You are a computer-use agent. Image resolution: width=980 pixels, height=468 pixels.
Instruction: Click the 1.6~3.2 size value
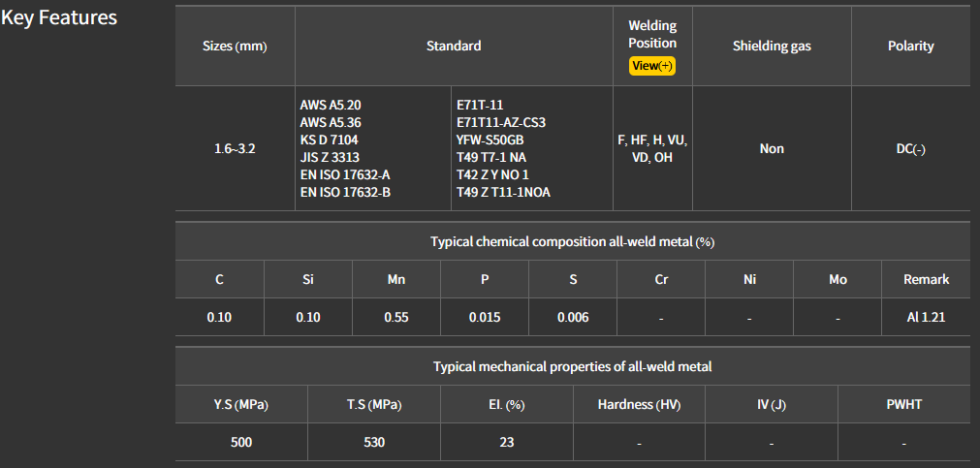click(235, 149)
